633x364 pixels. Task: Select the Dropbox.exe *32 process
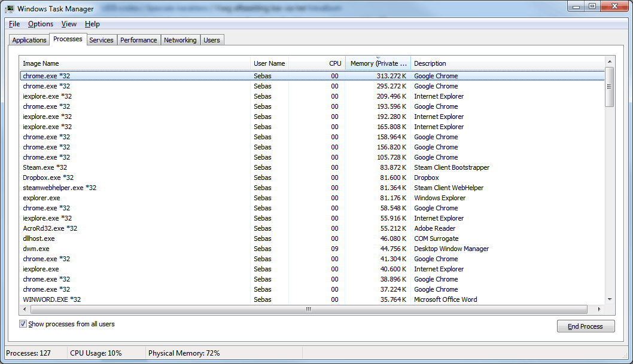click(x=312, y=178)
